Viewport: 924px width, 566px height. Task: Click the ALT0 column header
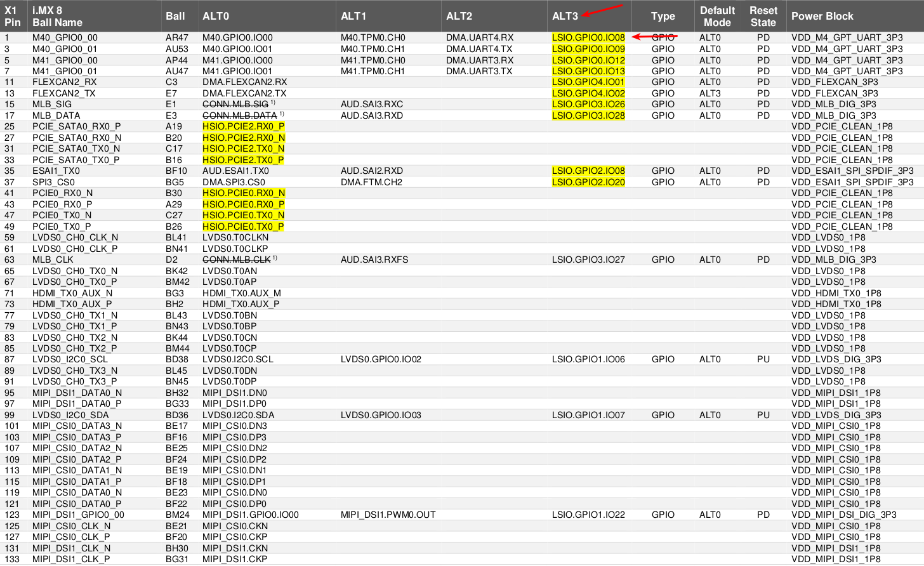coord(216,16)
